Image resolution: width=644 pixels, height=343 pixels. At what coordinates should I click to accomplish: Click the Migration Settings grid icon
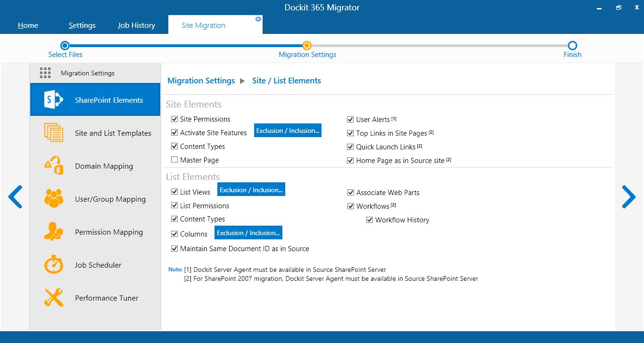(45, 73)
